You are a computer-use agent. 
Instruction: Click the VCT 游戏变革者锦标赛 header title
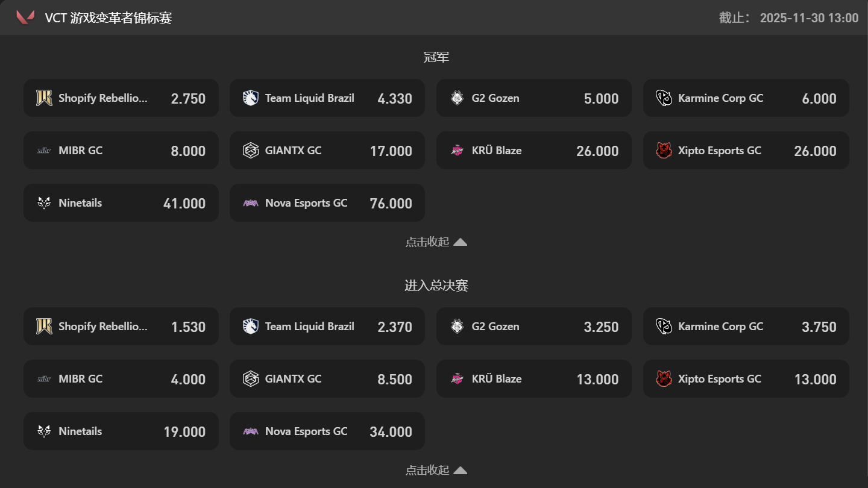[108, 18]
